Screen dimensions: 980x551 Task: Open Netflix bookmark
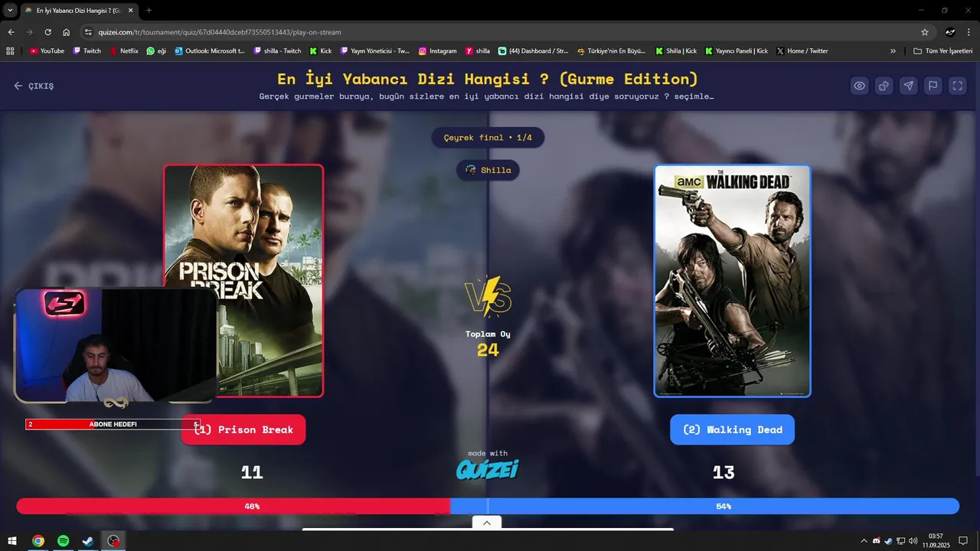124,51
